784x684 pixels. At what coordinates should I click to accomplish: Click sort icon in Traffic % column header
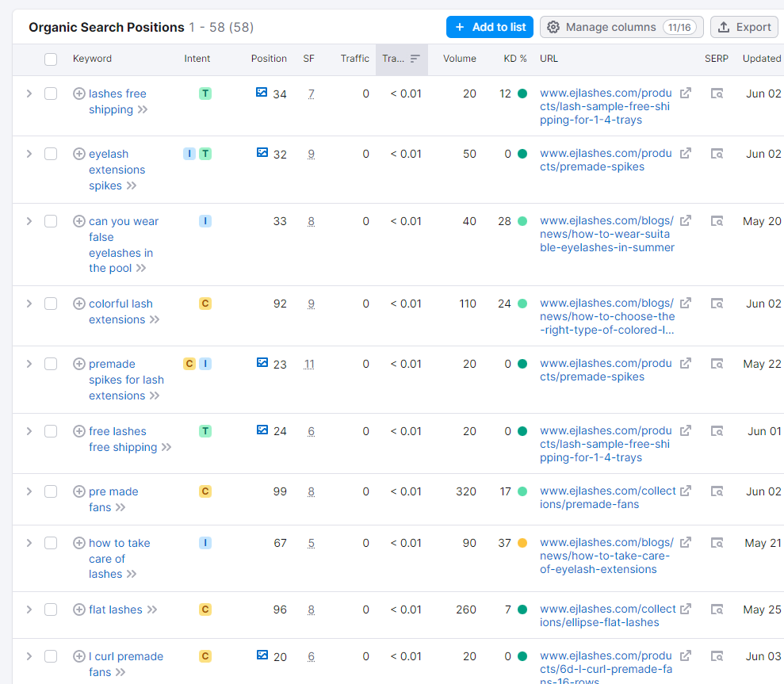coord(415,59)
